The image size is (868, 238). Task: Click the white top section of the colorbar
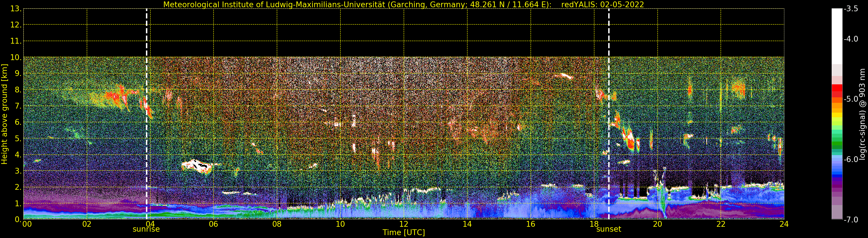click(837, 36)
